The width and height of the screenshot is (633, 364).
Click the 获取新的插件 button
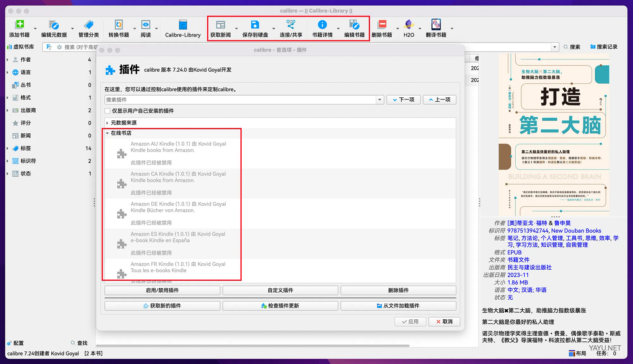(162, 306)
